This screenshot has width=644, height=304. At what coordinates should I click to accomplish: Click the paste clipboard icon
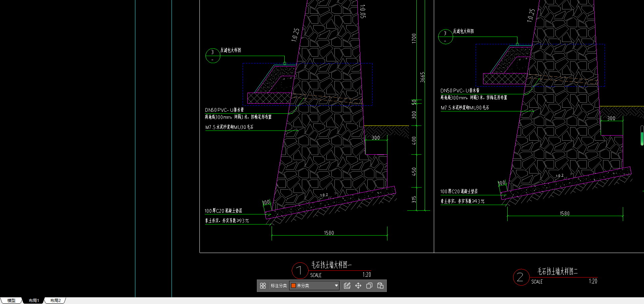click(x=380, y=286)
